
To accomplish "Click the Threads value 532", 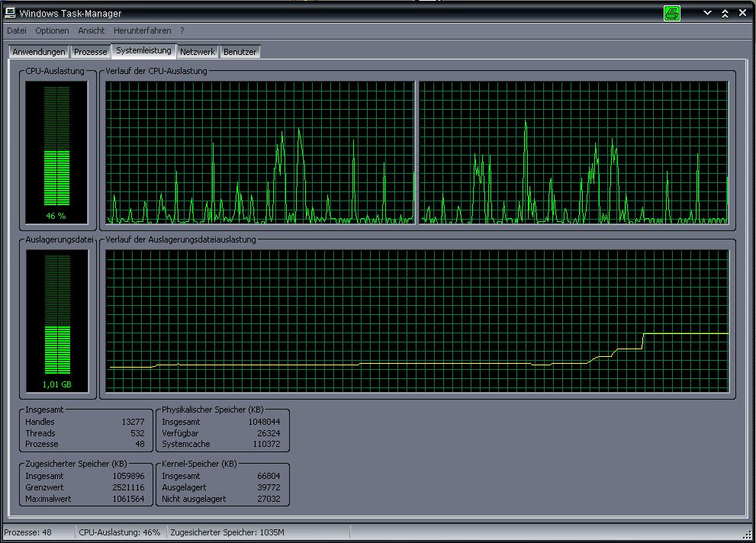I will click(x=137, y=433).
